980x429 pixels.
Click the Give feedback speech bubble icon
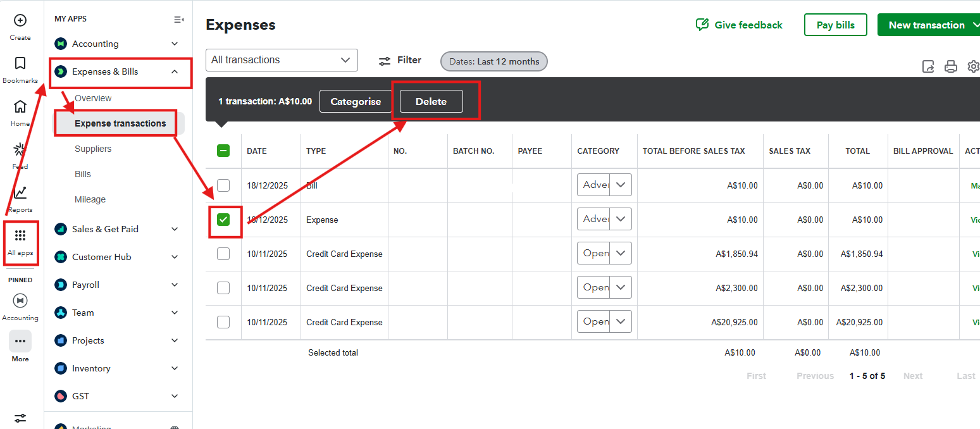pos(702,25)
